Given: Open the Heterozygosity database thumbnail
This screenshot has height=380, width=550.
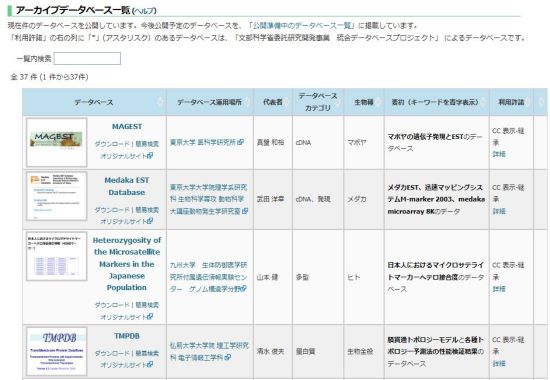Looking at the screenshot, I should point(56,256).
